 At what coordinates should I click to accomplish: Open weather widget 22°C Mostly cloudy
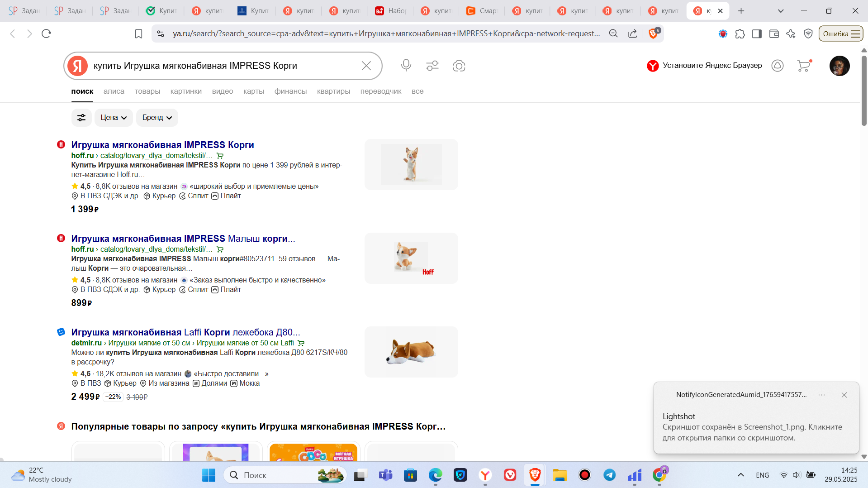click(42, 475)
